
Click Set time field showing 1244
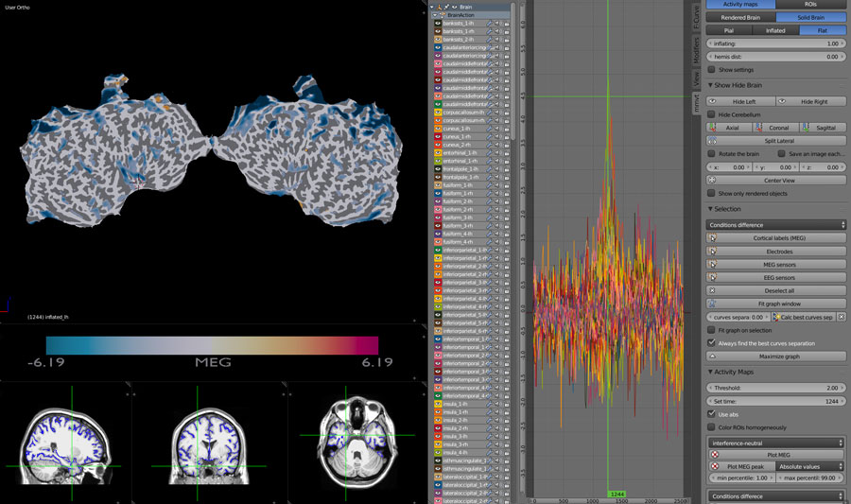click(x=776, y=402)
